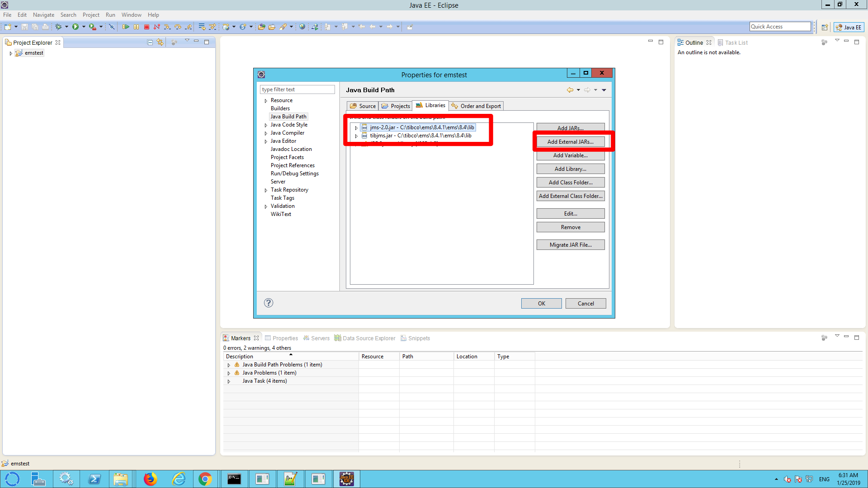Click Collapse All icon in Project Explorer
868x488 pixels.
click(x=150, y=42)
